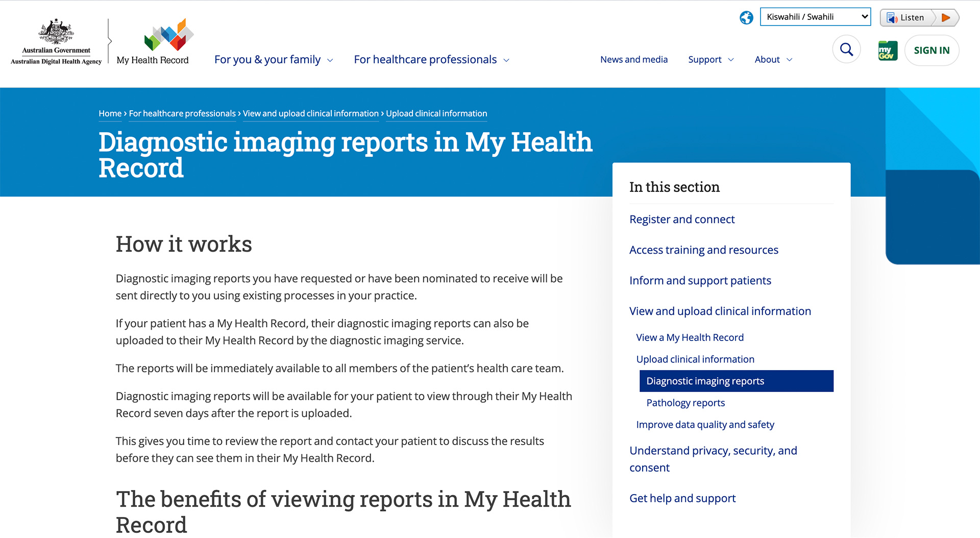Click the How it works heading
980x538 pixels.
[184, 244]
